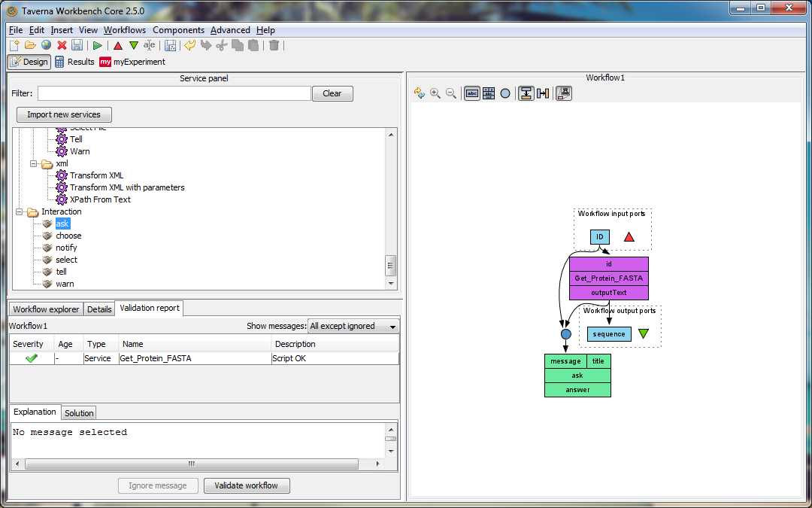The width and height of the screenshot is (812, 508).
Task: Open the Workflows menu
Action: coord(125,30)
